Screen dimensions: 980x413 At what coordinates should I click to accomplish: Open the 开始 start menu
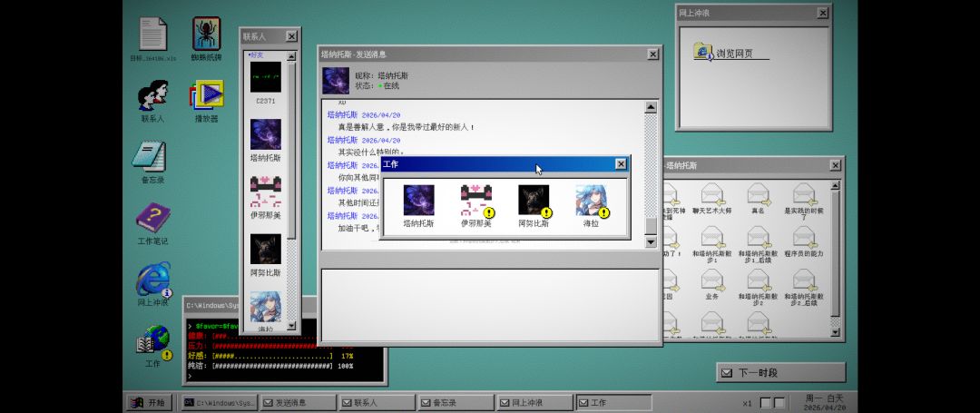(x=150, y=402)
